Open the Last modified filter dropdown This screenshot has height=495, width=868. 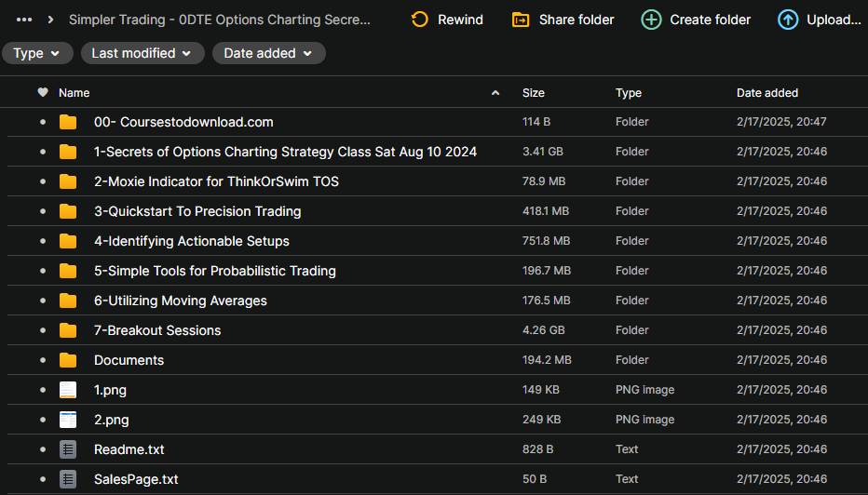click(x=142, y=53)
